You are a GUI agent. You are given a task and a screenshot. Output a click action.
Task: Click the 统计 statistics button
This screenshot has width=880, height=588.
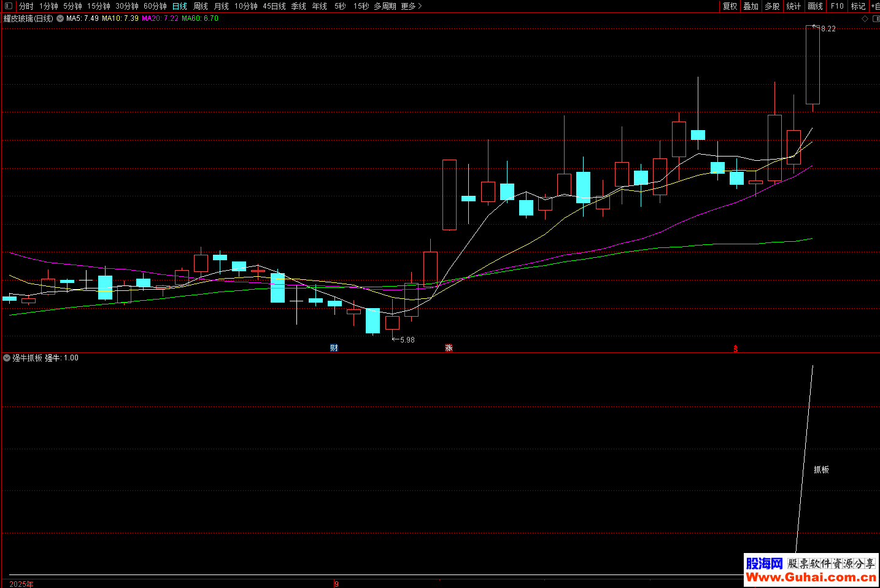coord(793,6)
